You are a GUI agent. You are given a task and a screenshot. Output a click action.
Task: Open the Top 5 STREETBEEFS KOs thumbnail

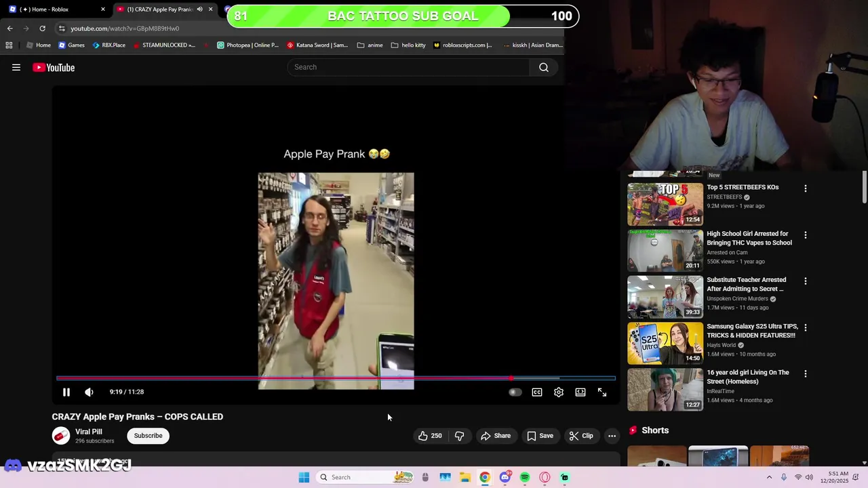[665, 204]
